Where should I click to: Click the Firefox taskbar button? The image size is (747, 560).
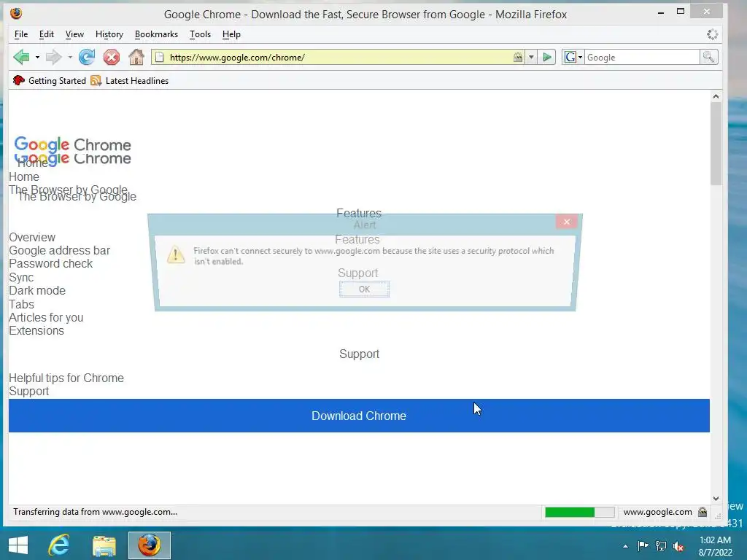pos(149,545)
